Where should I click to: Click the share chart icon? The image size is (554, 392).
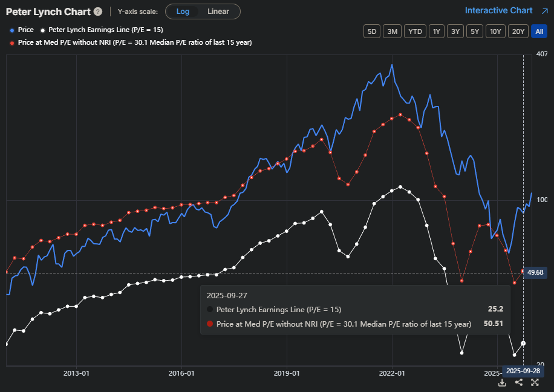click(x=519, y=382)
